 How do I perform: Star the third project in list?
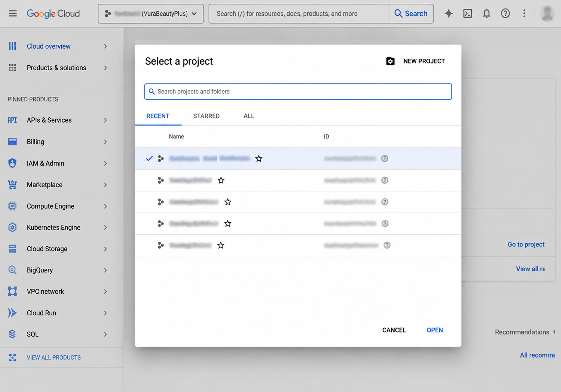tap(228, 202)
